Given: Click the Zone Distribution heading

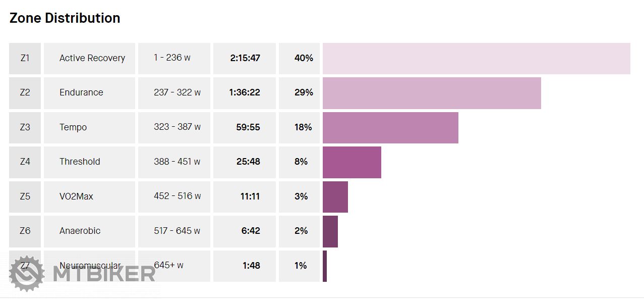Looking at the screenshot, I should pyautogui.click(x=65, y=18).
